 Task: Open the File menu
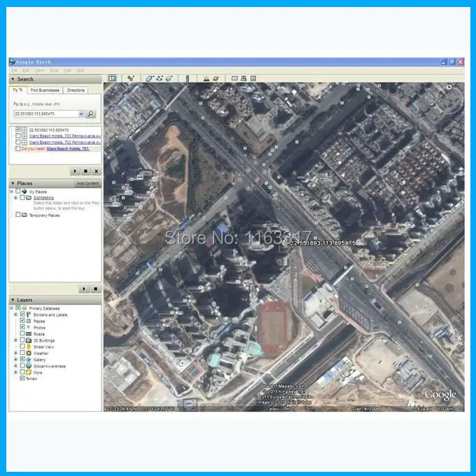pos(14,71)
